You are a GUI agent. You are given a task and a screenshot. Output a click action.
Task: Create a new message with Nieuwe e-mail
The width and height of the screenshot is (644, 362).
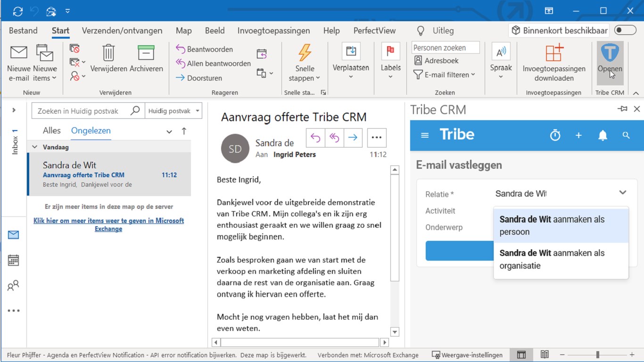click(19, 63)
